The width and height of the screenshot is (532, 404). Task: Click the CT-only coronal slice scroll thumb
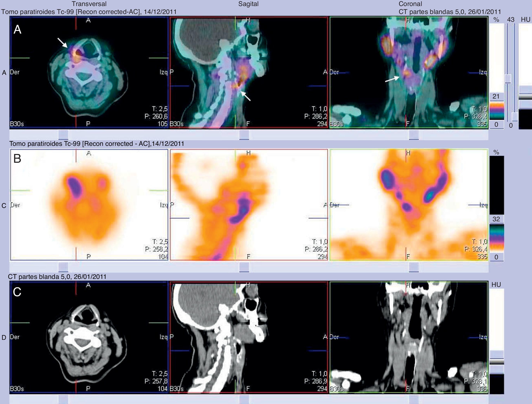(414, 399)
